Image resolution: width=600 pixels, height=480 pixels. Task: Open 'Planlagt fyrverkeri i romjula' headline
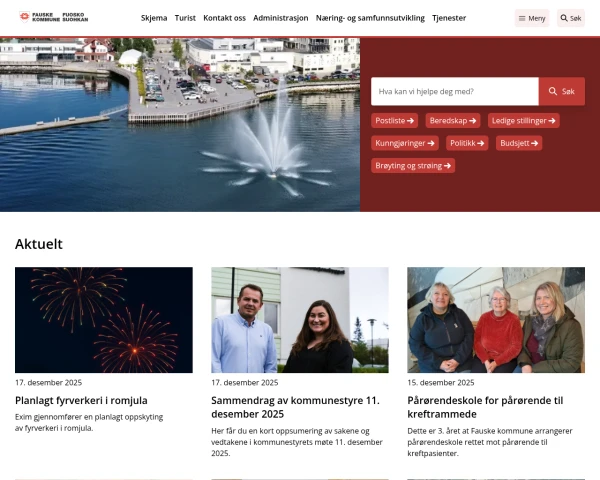81,400
